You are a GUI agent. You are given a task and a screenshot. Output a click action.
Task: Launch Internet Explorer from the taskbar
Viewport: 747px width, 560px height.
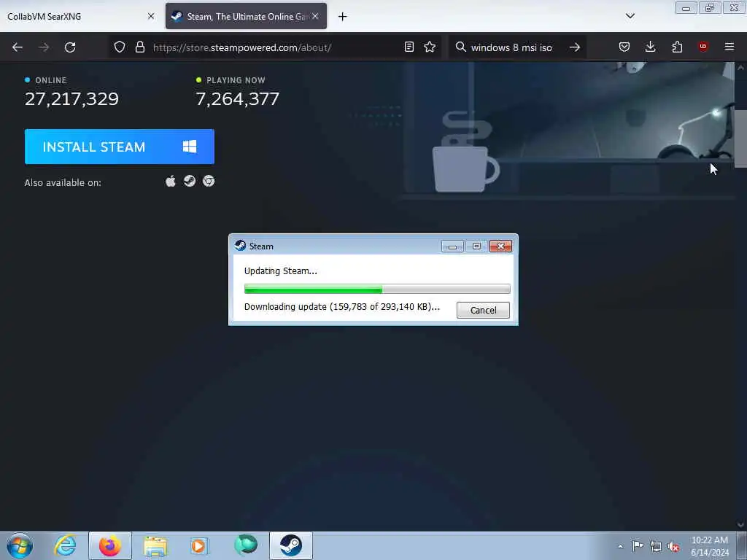[65, 545]
